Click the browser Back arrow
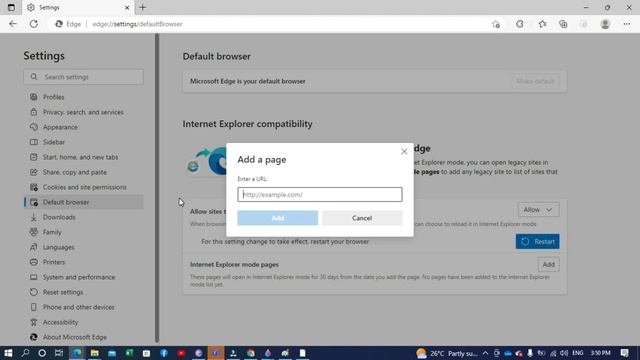 click(x=13, y=24)
